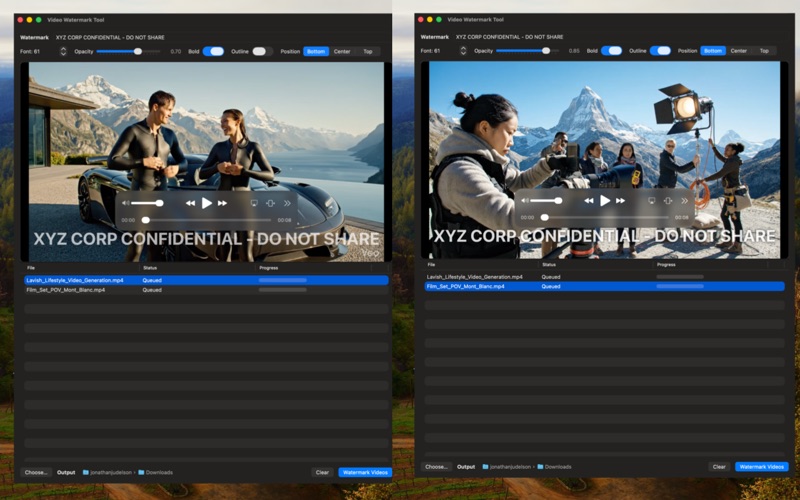Click Clear button in sports car window

pyautogui.click(x=322, y=472)
